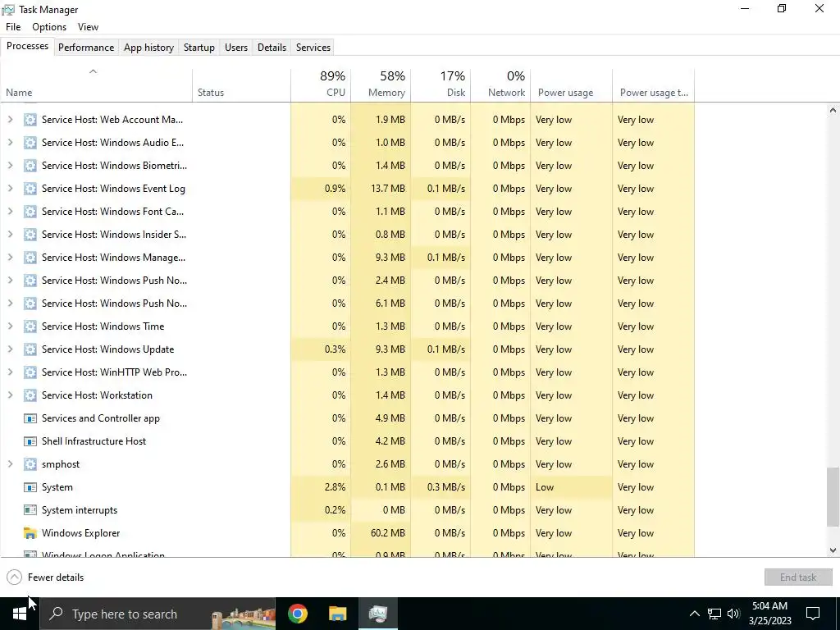Open File Explorer from the taskbar
This screenshot has width=840, height=630.
(337, 614)
